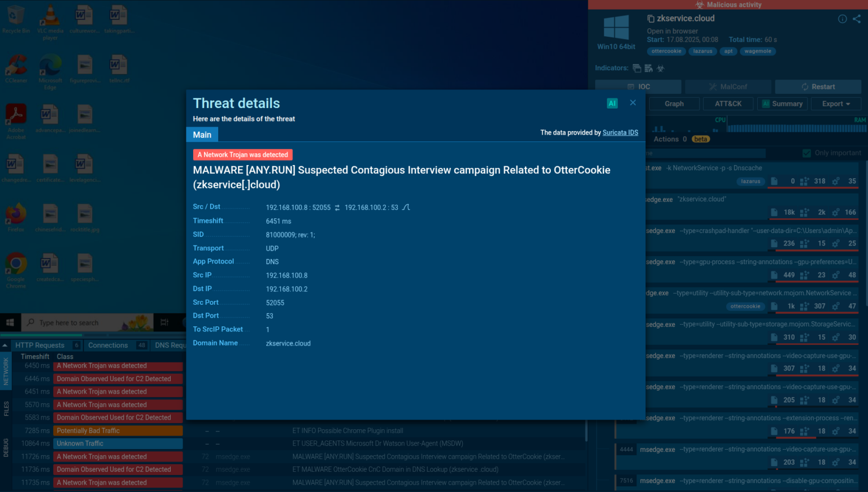Open the MalConf view
868x492 pixels.
click(728, 87)
